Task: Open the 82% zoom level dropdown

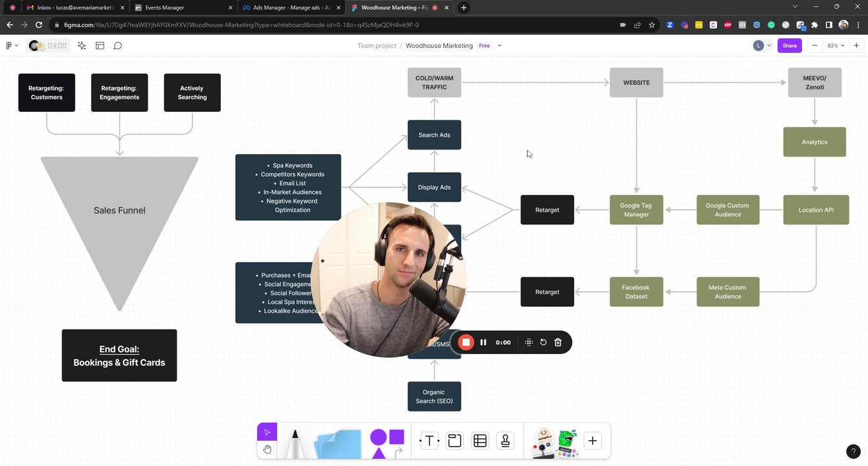Action: [x=836, y=46]
